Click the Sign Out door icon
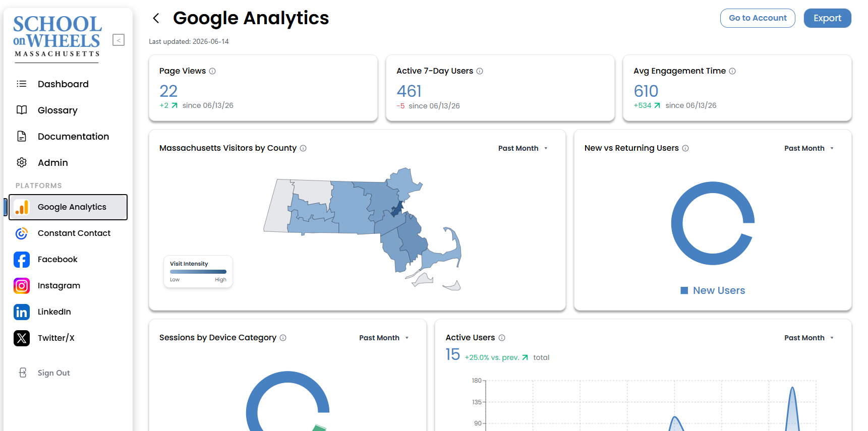The image size is (868, 431). (x=23, y=373)
